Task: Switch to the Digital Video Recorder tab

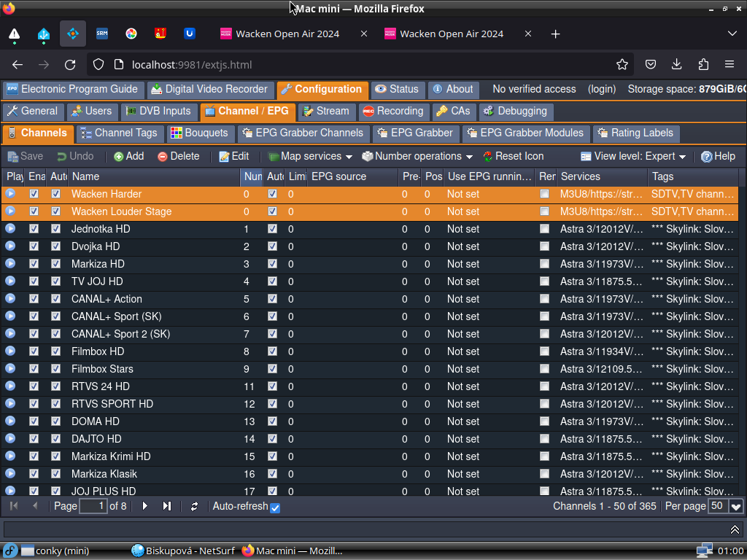Action: [209, 89]
